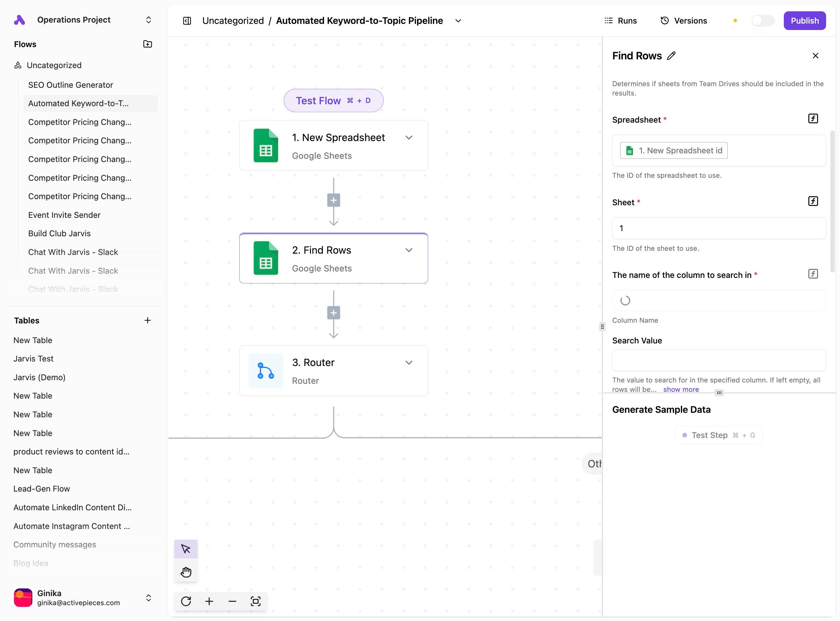
Task: Collapse the sidebar with the panel icon
Action: 187,21
